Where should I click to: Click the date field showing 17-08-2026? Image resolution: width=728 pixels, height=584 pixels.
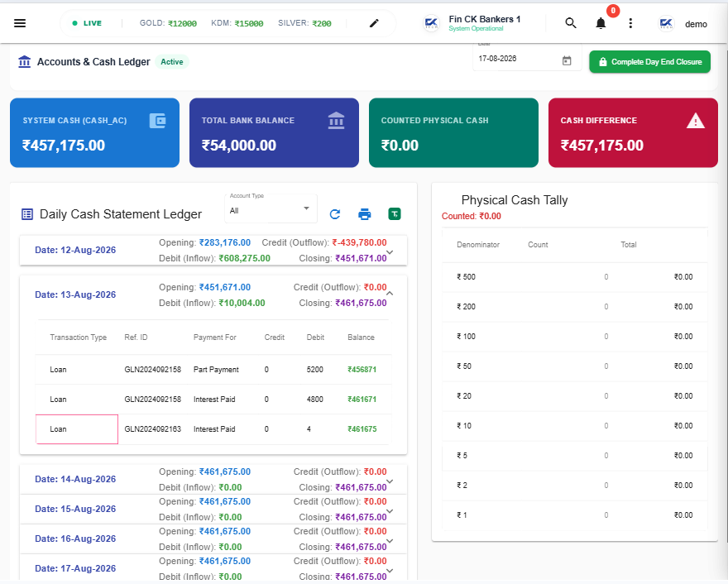coord(527,59)
